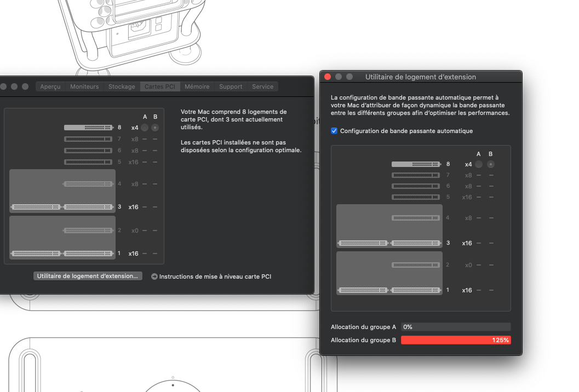Click x16 label of slot 1 in utility
Screen dimensions: 579x392
pos(467,291)
